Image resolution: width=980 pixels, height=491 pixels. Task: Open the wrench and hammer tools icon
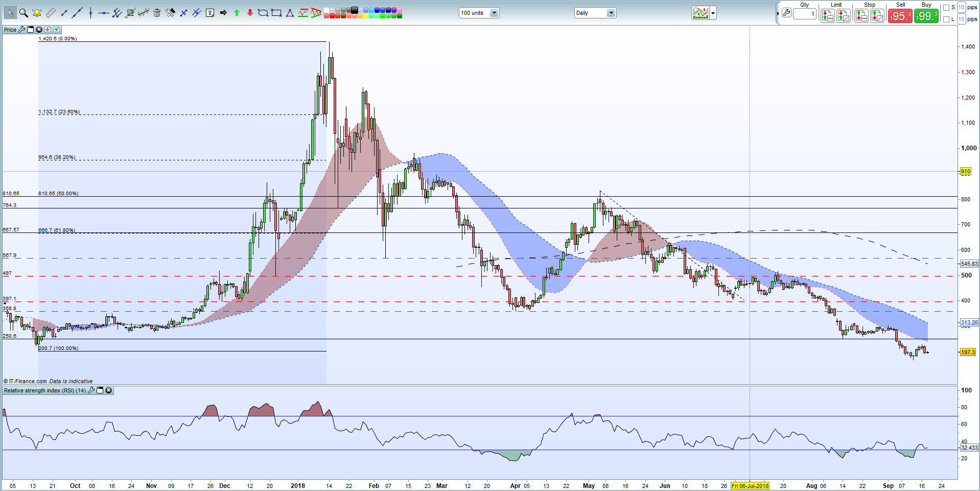click(170, 13)
